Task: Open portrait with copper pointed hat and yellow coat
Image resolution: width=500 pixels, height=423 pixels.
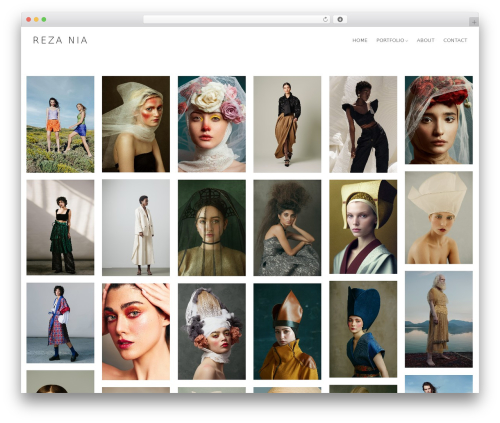Action: (x=287, y=332)
